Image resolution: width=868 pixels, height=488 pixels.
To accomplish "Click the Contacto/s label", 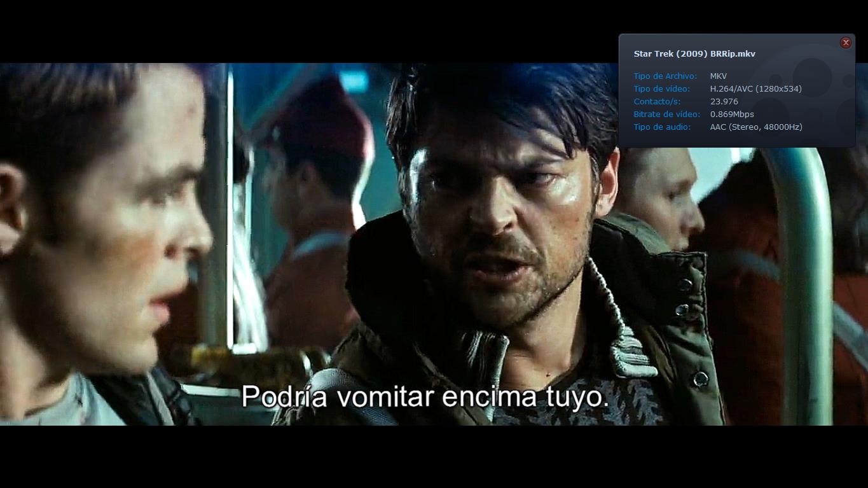I will pos(658,102).
